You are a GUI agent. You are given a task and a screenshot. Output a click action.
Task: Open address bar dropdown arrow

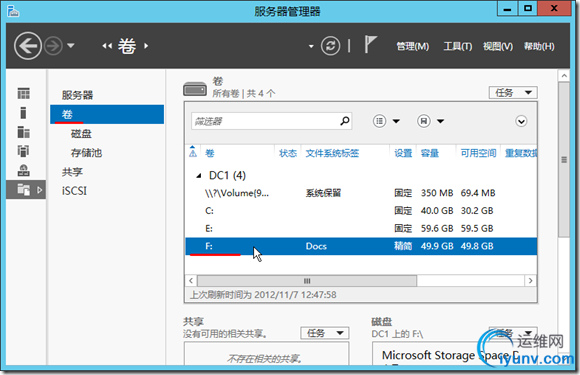[311, 46]
